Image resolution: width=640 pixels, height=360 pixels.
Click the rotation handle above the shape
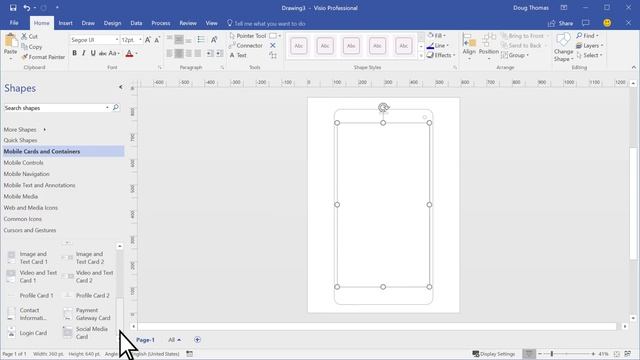pyautogui.click(x=383, y=107)
